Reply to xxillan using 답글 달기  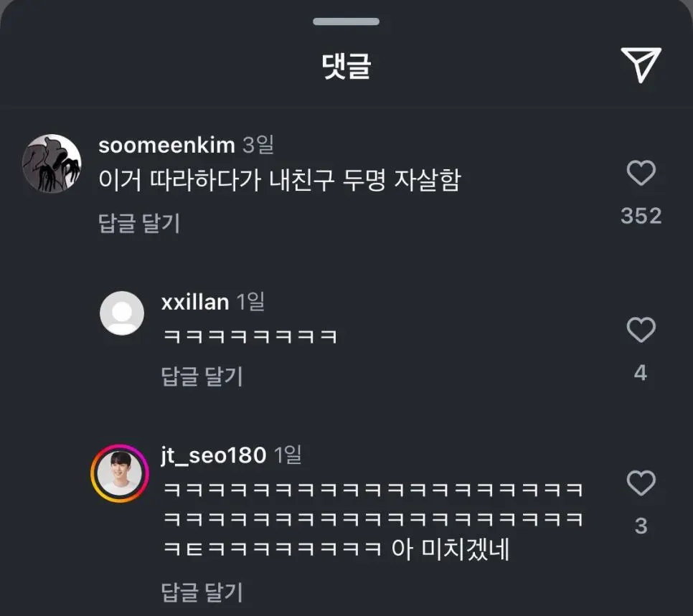[x=202, y=376]
